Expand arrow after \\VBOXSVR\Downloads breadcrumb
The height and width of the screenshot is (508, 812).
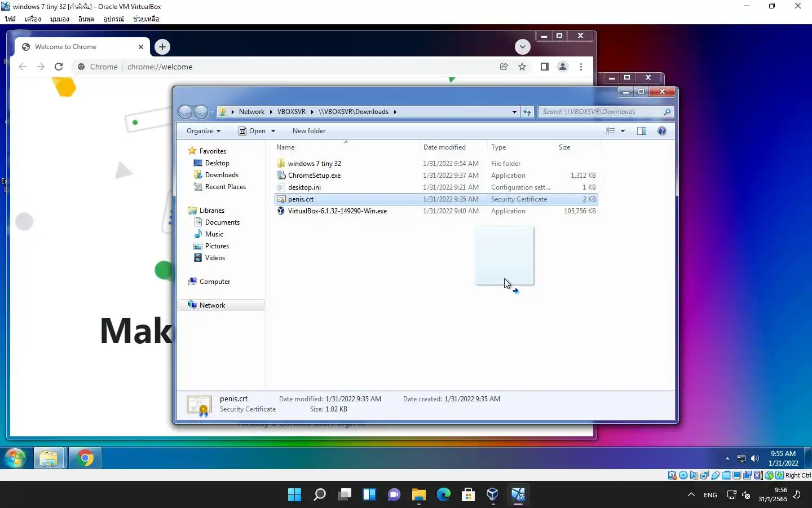[395, 112]
